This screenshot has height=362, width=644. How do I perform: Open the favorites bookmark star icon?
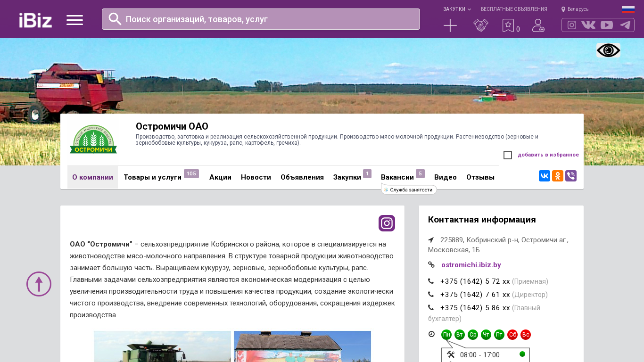pos(508,25)
